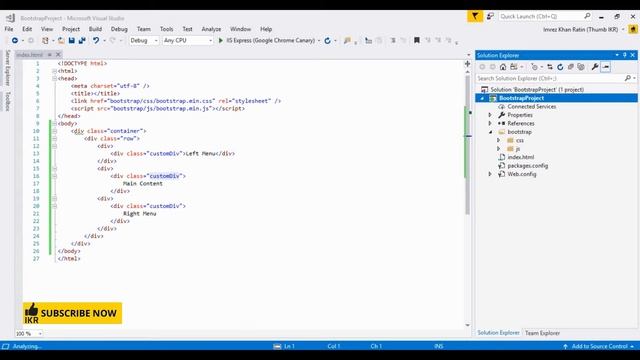The image size is (640, 360).
Task: Click the Find in Files toolbar icon
Action: pos(347,40)
